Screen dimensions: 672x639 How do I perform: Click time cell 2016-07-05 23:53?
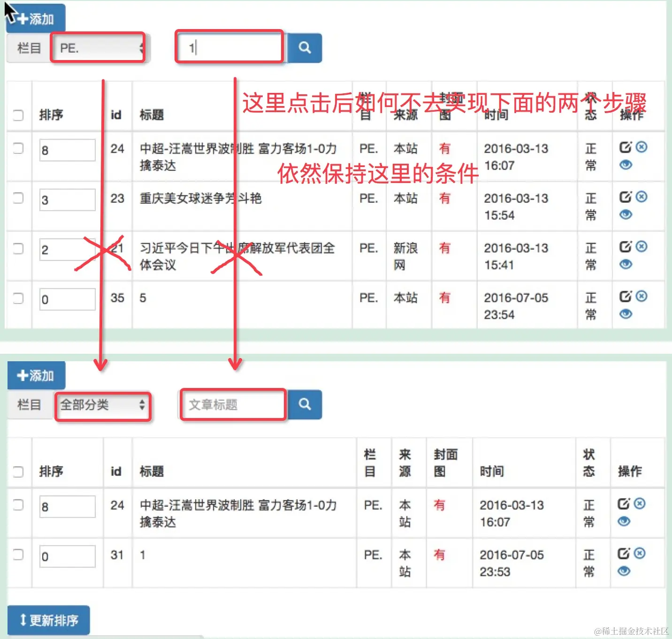[x=512, y=563]
